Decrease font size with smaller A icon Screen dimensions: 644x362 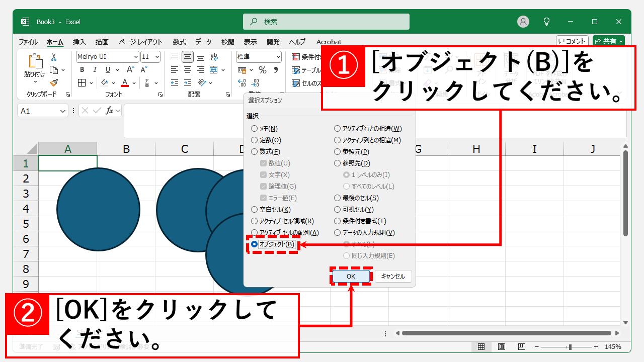click(x=143, y=70)
